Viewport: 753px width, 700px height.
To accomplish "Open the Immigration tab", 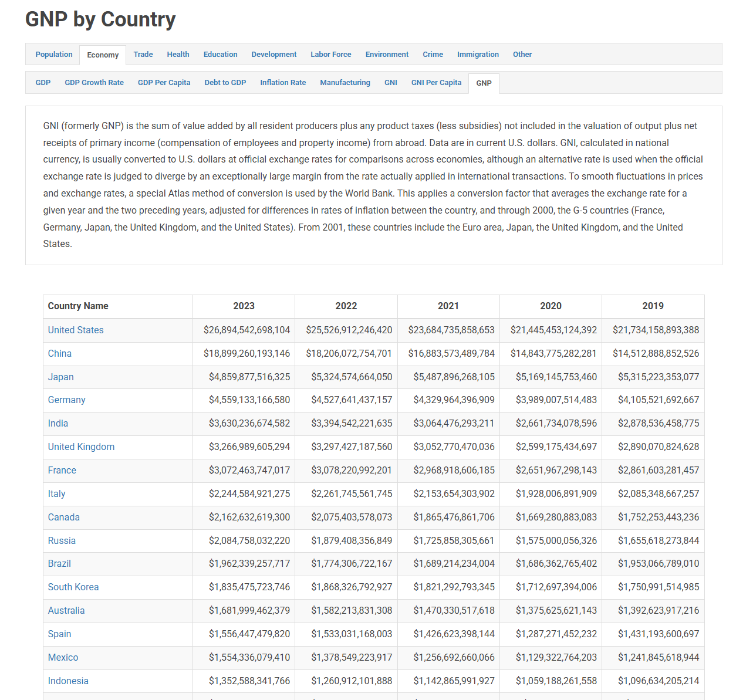I will pyautogui.click(x=478, y=55).
